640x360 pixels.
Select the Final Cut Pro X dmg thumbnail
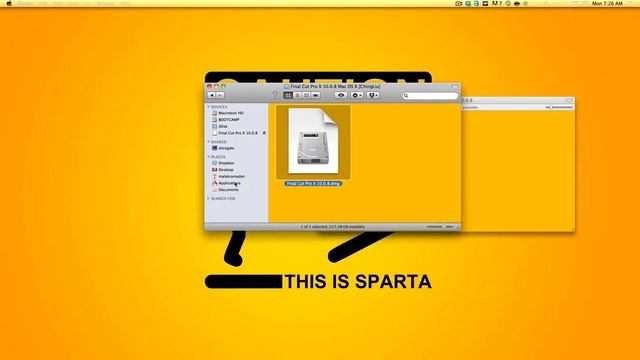(x=313, y=142)
